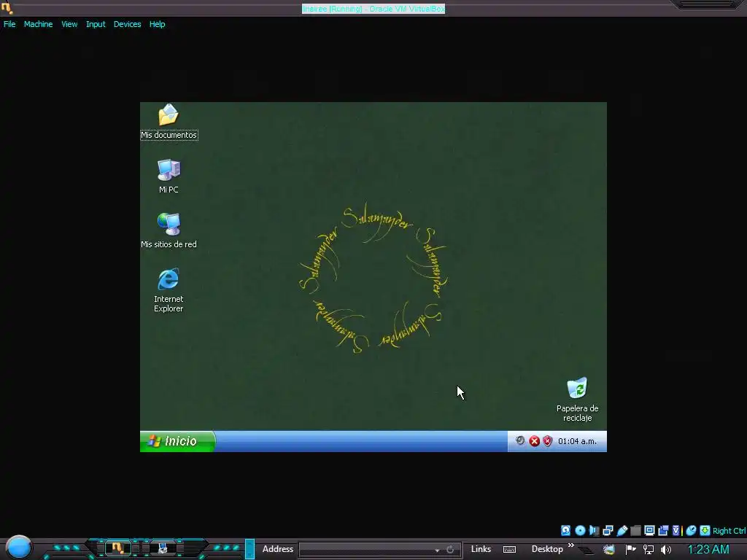This screenshot has height=560, width=747.
Task: Click the VirtualBox logo icon in title bar
Action: coord(7,7)
